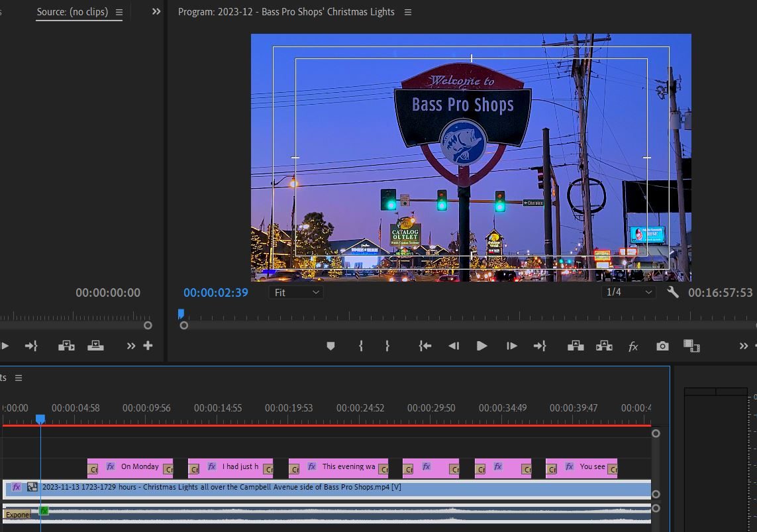Click timeline ruler at 00:00:19:53
The image size is (757, 532).
click(289, 408)
